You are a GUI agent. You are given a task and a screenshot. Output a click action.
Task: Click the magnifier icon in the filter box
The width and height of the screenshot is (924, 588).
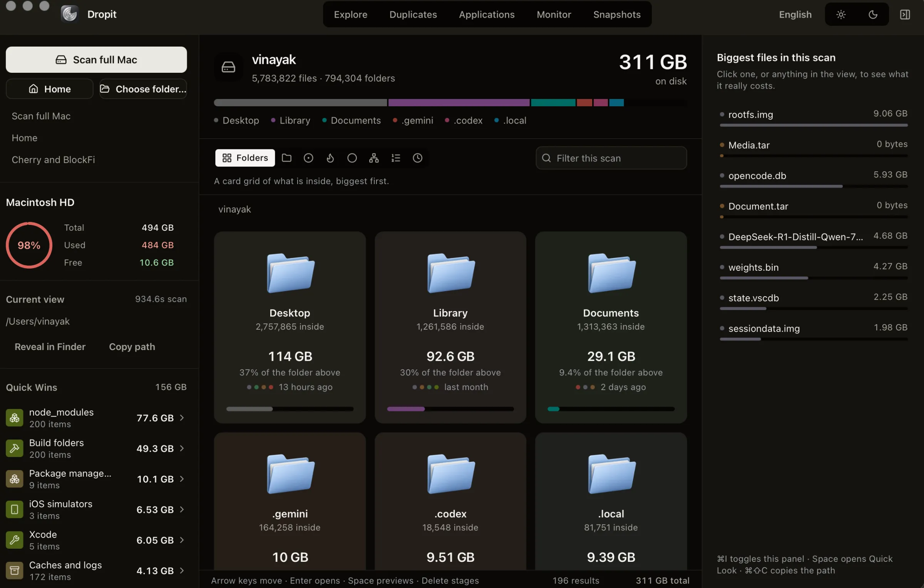pyautogui.click(x=546, y=158)
